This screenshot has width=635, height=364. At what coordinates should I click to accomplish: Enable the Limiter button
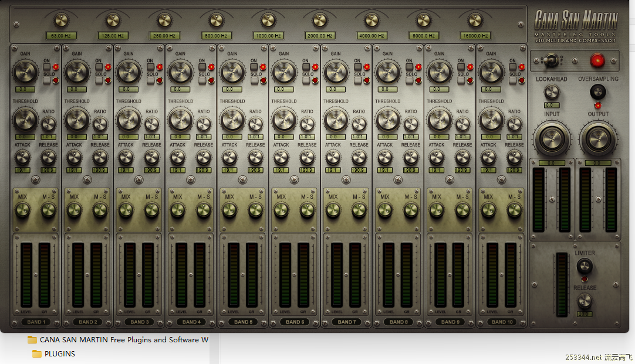tap(585, 267)
